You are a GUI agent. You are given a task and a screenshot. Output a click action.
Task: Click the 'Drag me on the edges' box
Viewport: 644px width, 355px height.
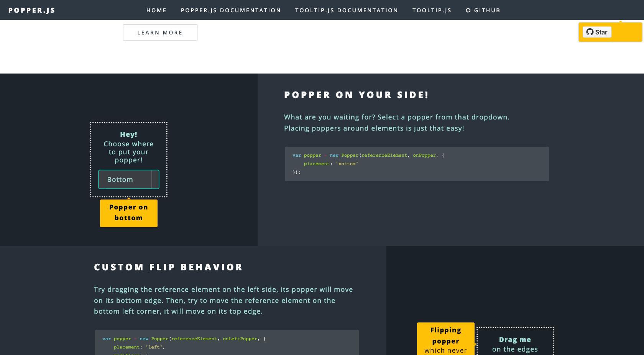pyautogui.click(x=515, y=341)
